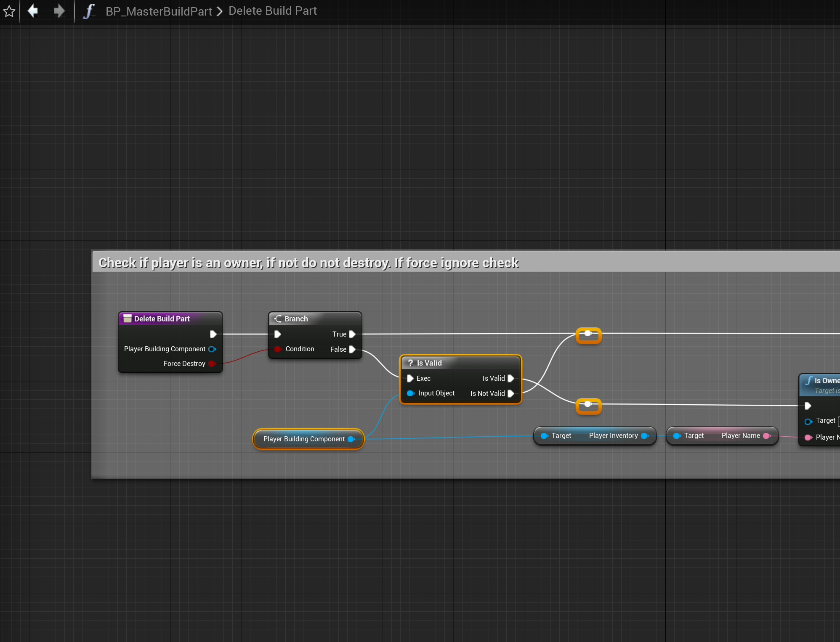Image resolution: width=840 pixels, height=642 pixels.
Task: Click the Force Destroy boolean pin
Action: [212, 363]
